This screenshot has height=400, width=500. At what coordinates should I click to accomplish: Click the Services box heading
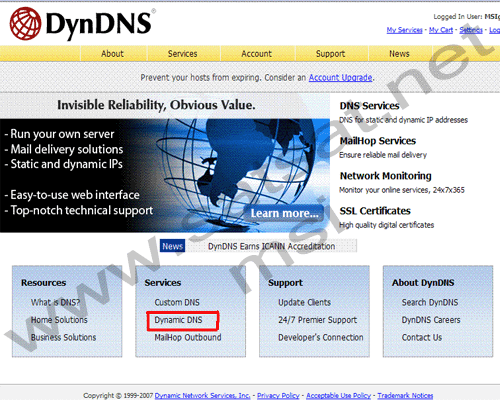163,283
